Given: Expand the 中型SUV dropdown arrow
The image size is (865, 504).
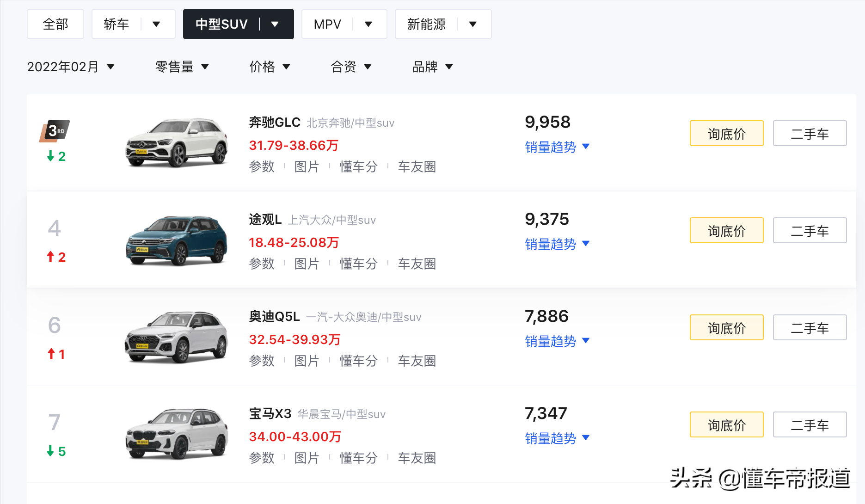Looking at the screenshot, I should pos(275,24).
